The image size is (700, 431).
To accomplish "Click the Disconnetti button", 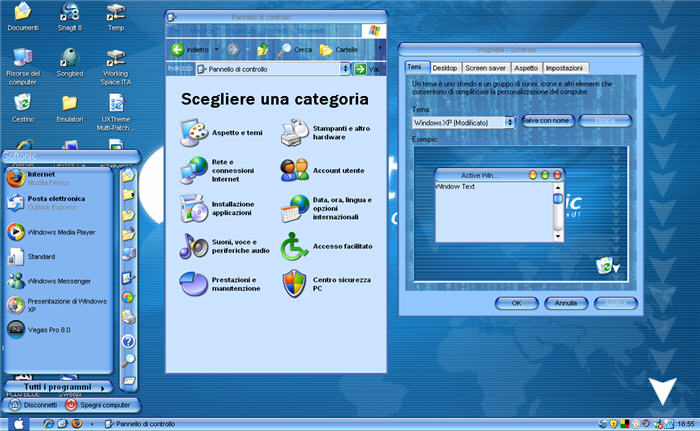I will click(x=34, y=405).
